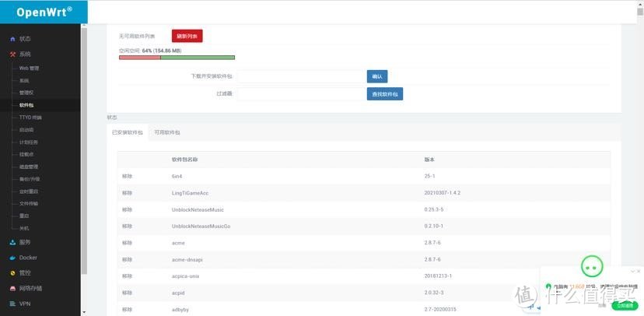The width and height of the screenshot is (644, 316).
Task: Click the VPN sidebar icon
Action: tap(12, 304)
